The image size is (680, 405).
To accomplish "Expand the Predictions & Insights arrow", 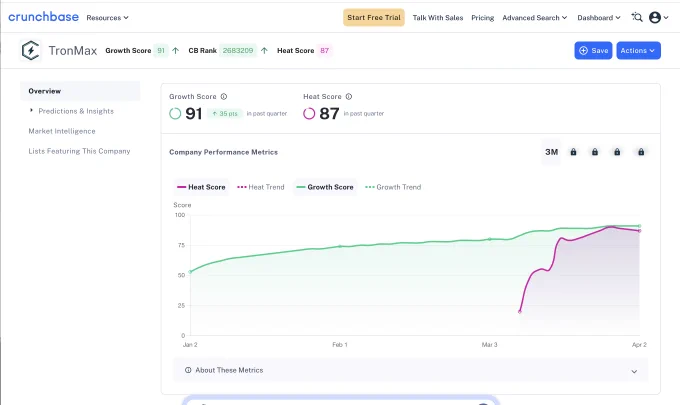I will click(31, 111).
